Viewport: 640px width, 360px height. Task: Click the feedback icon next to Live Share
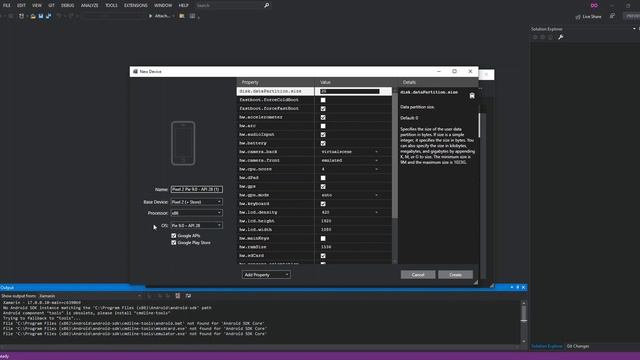click(612, 16)
